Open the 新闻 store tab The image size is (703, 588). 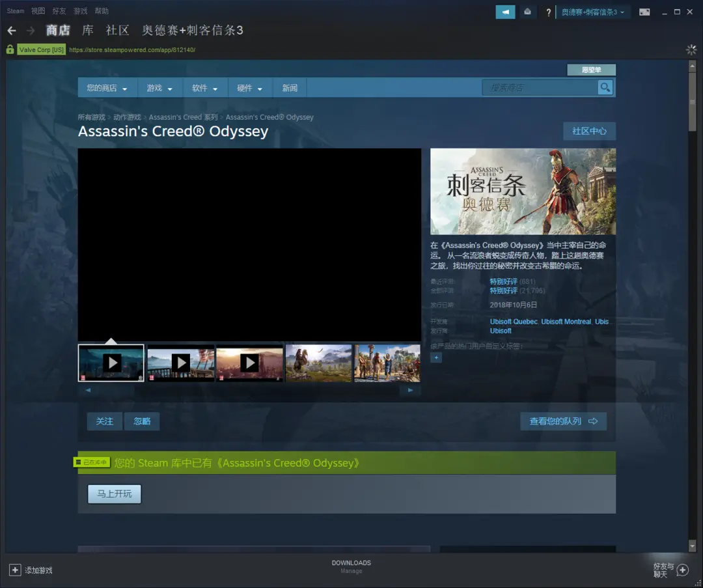pyautogui.click(x=290, y=88)
